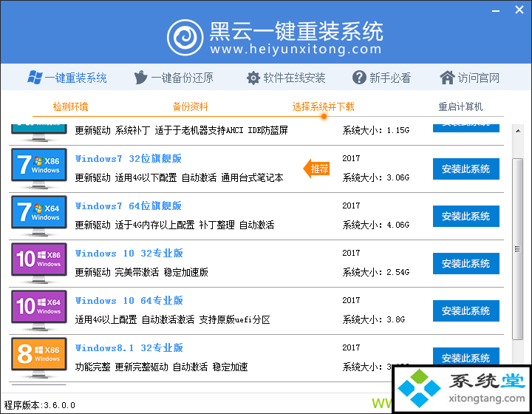Click the Windows 10 X86 monitor thumbnail
The width and height of the screenshot is (532, 414).
(39, 263)
